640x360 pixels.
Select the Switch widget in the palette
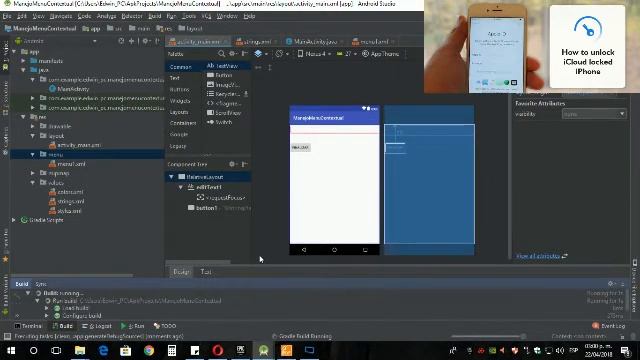pos(220,122)
